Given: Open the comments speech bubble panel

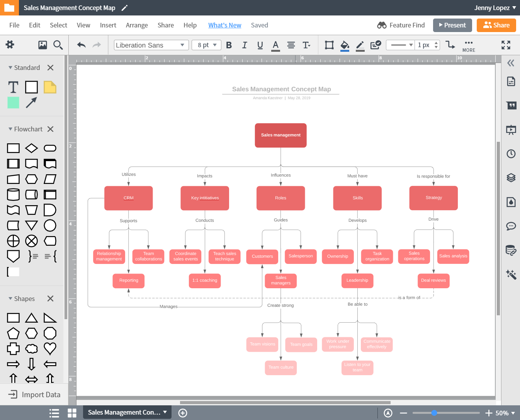Looking at the screenshot, I should [511, 226].
